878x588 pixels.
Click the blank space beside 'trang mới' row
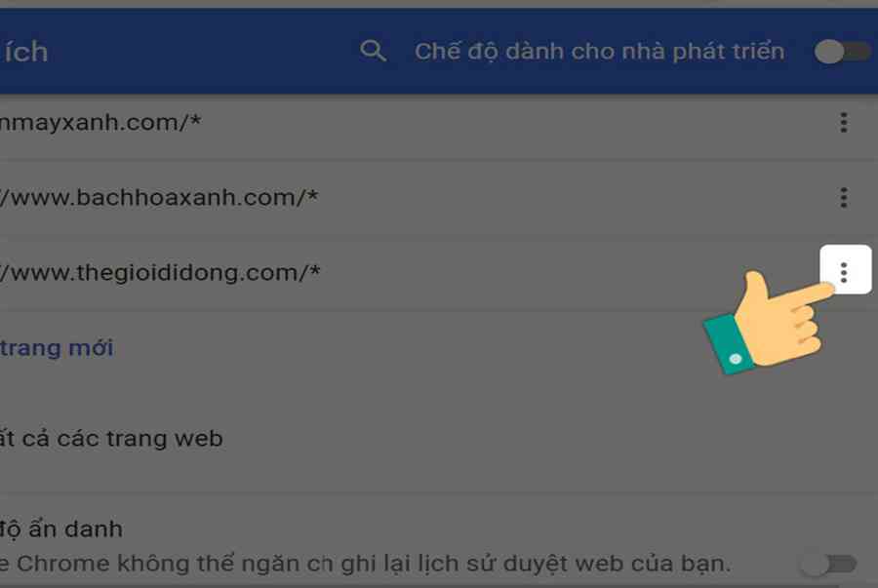[x=392, y=348]
